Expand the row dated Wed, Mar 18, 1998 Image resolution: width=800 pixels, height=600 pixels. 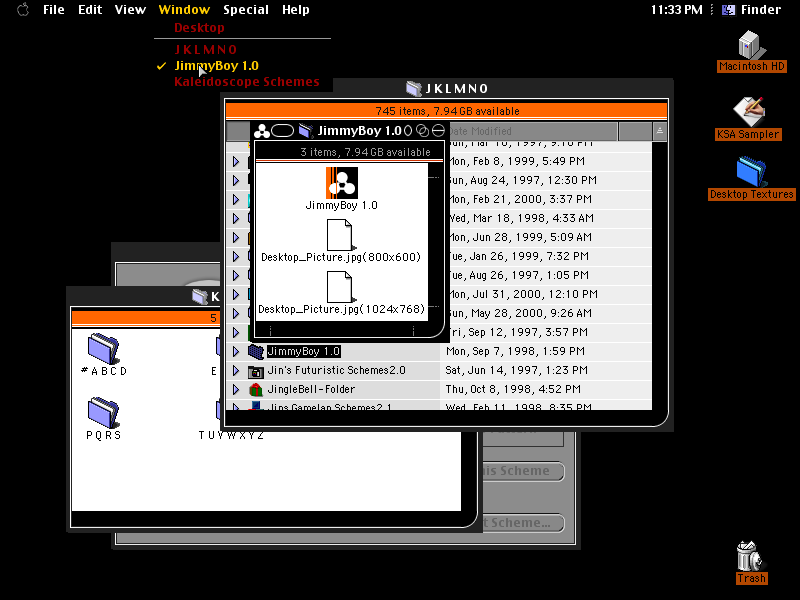pos(236,218)
